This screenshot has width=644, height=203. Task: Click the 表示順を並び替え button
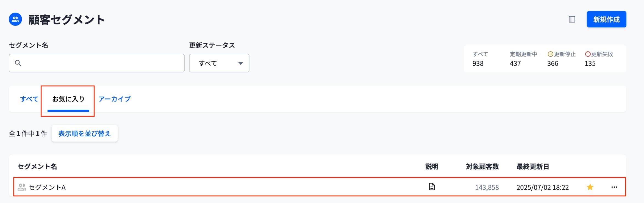click(84, 134)
